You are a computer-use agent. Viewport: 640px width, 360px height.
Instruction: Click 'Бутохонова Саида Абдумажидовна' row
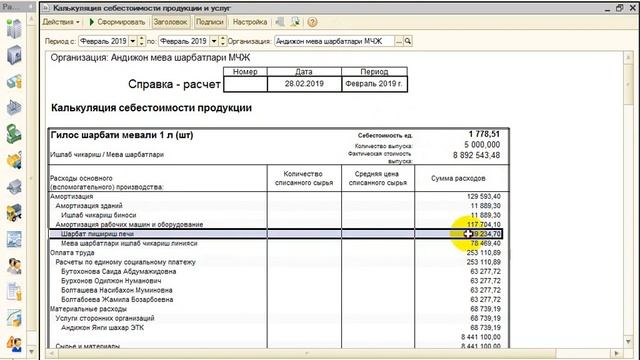click(x=279, y=271)
